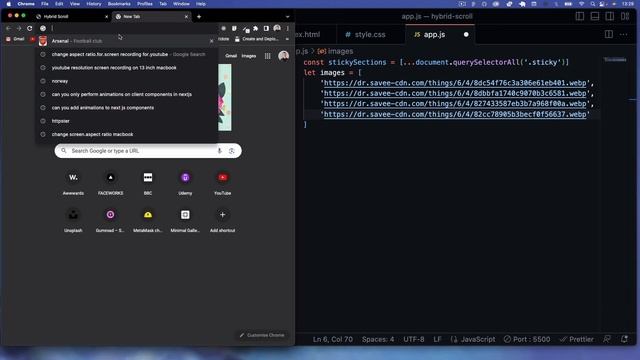Open the Chrome profile avatar in toolbar

(x=277, y=29)
